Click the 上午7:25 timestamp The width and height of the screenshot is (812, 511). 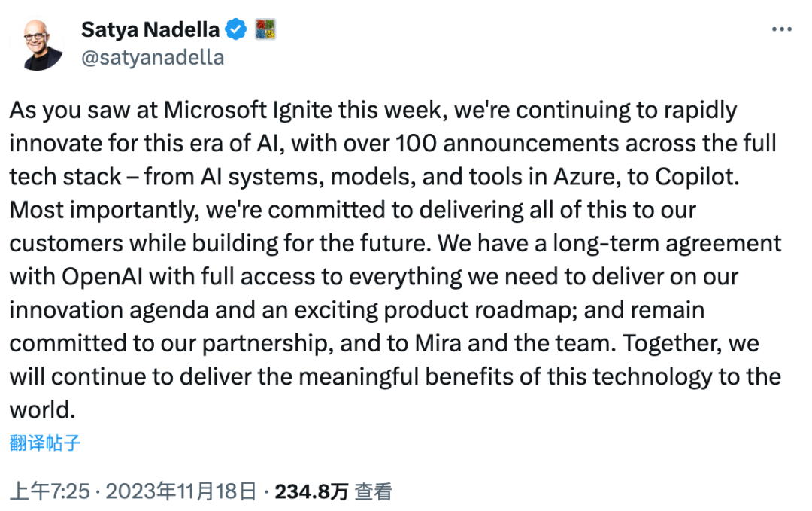coord(50,491)
